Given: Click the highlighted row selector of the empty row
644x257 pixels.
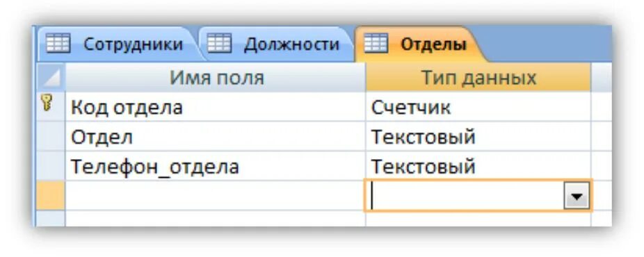Looking at the screenshot, I should click(x=51, y=195).
